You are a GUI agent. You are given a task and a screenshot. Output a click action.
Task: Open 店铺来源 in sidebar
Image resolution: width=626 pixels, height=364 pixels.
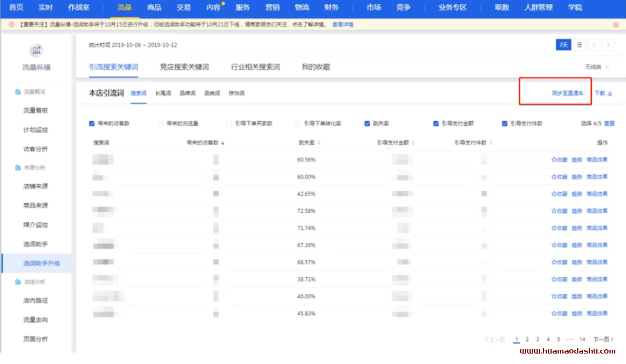click(35, 186)
